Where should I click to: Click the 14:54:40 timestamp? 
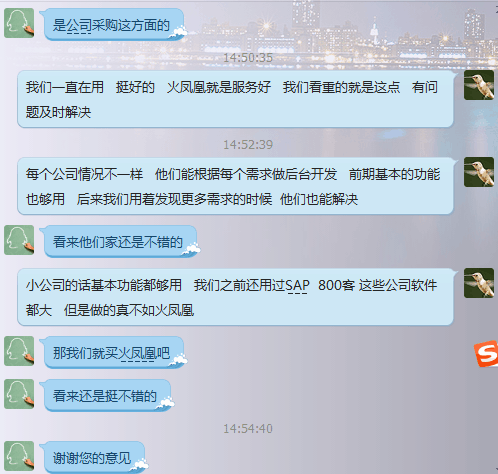pos(248,428)
